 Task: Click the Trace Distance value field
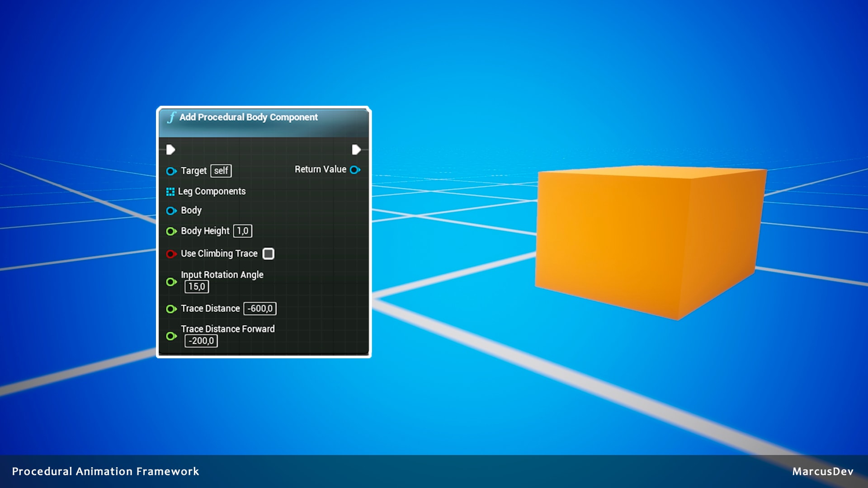point(260,309)
